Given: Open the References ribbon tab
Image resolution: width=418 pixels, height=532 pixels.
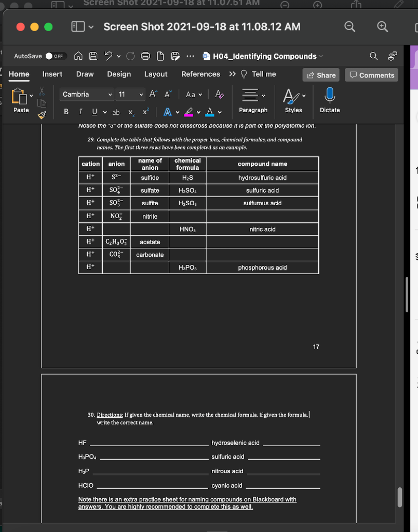Looking at the screenshot, I should click(x=200, y=74).
